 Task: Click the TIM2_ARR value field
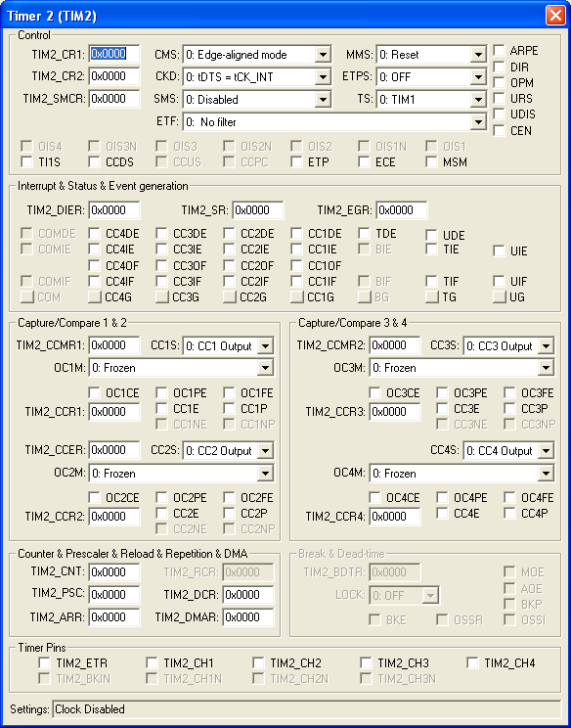(114, 617)
